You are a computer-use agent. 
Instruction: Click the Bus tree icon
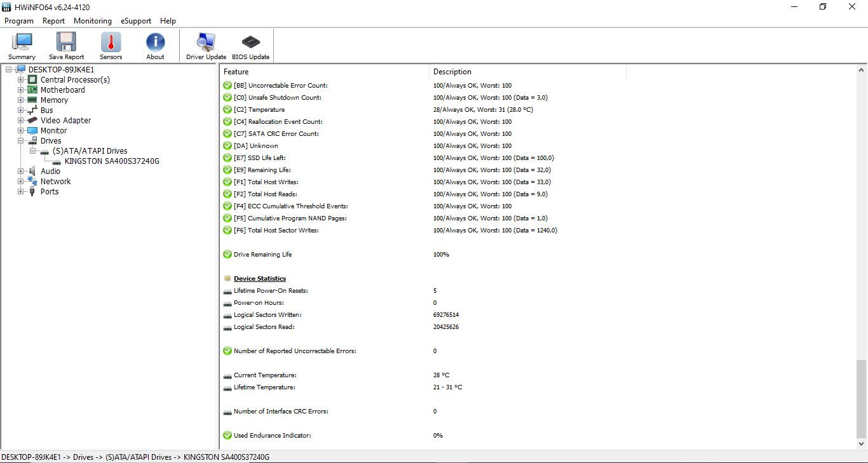pos(32,110)
